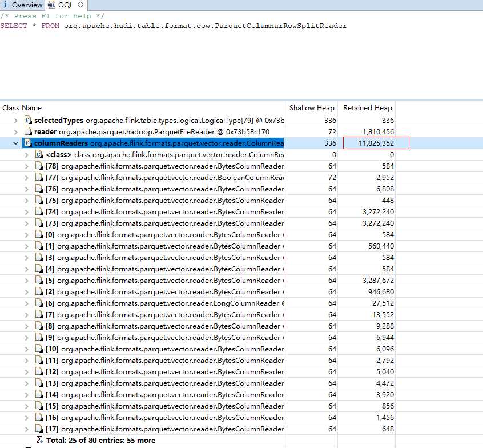Click retained heap value 560,440
Image resolution: width=483 pixels, height=448 pixels.
381,246
